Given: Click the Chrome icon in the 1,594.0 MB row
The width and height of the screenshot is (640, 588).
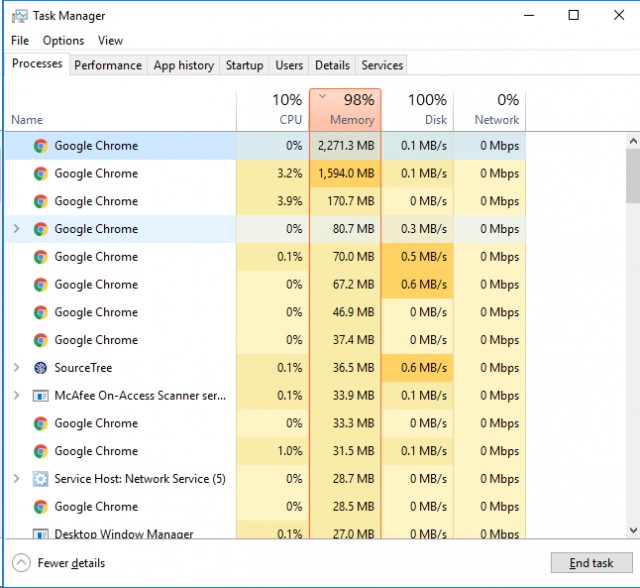Looking at the screenshot, I should pos(40,174).
